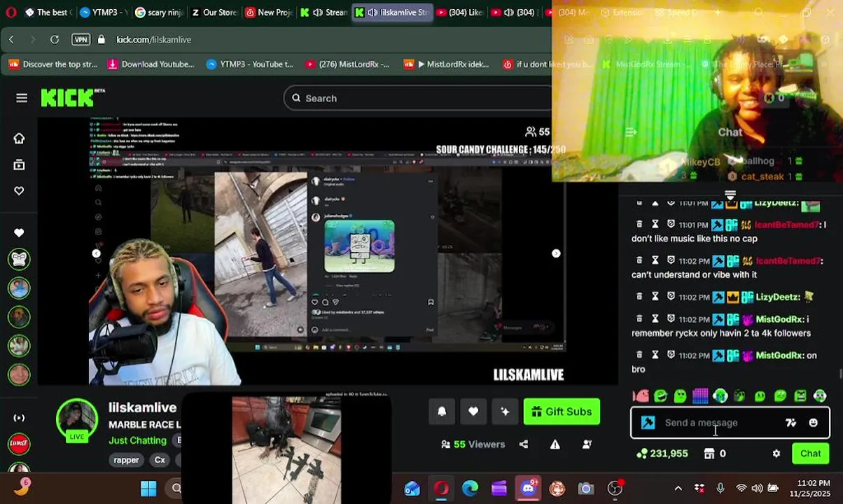
Task: Click the moderator hammer badge in chat input
Action: (x=648, y=423)
